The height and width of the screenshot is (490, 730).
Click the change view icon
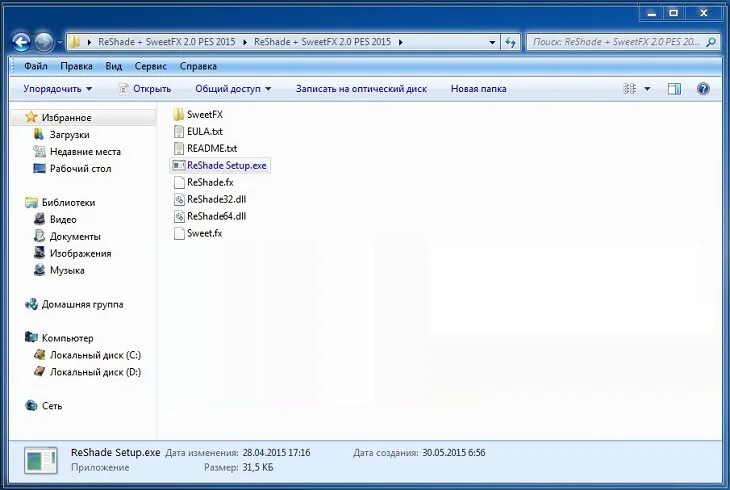tap(629, 88)
